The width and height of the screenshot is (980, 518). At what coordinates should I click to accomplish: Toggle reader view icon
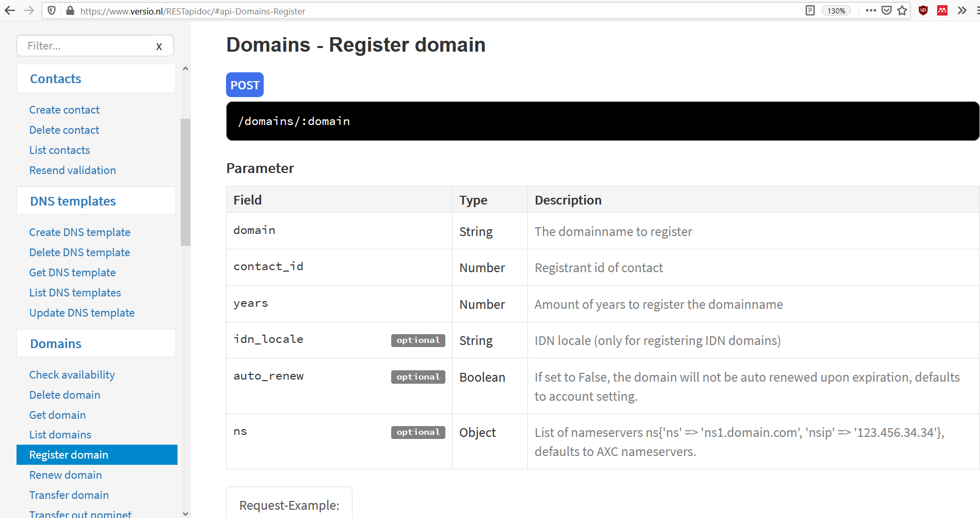(x=810, y=10)
